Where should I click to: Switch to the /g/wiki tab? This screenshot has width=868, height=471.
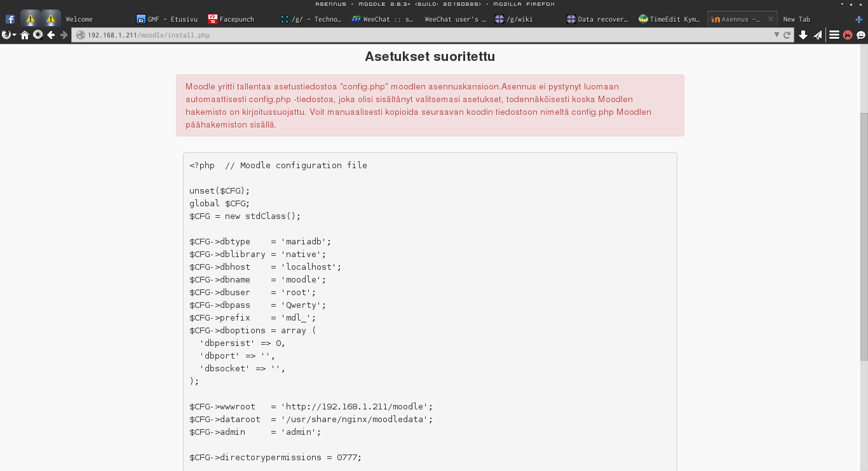[x=527, y=19]
